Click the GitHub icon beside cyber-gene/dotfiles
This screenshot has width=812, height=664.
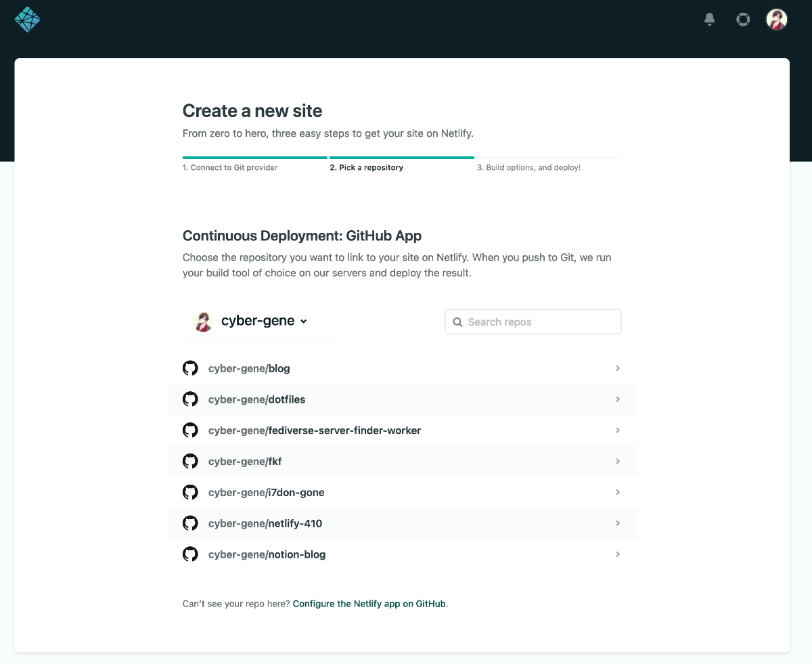click(x=190, y=399)
